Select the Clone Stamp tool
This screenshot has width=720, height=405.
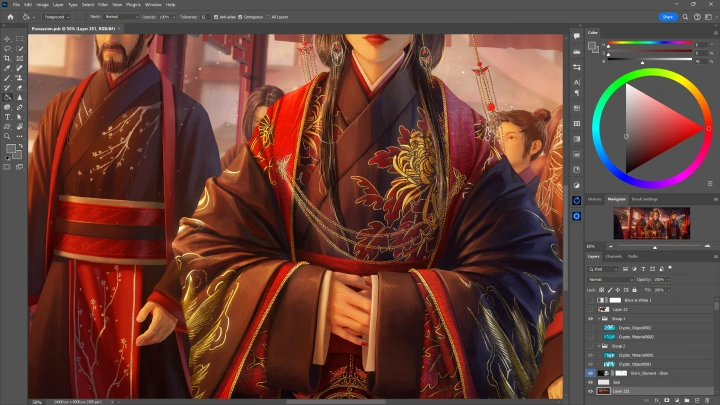click(x=19, y=78)
